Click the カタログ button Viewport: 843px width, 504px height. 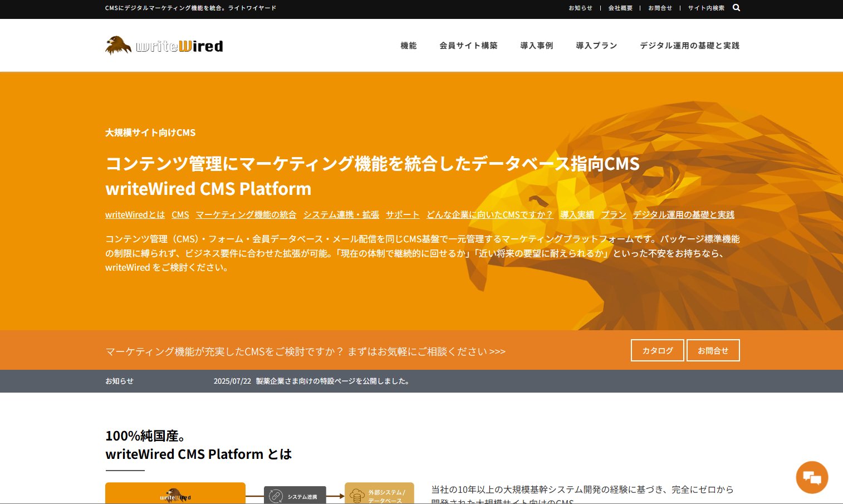pyautogui.click(x=657, y=350)
